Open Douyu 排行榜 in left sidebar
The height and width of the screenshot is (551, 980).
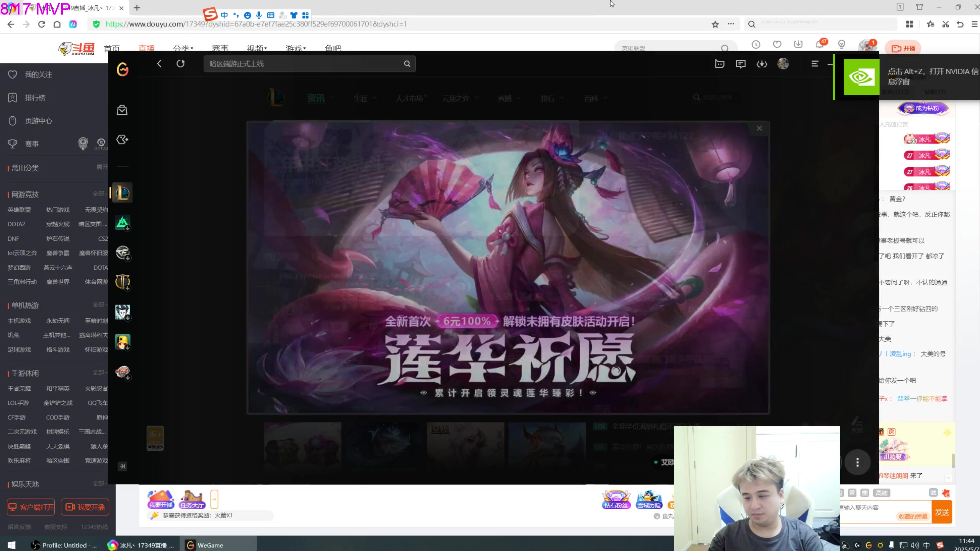pos(35,98)
